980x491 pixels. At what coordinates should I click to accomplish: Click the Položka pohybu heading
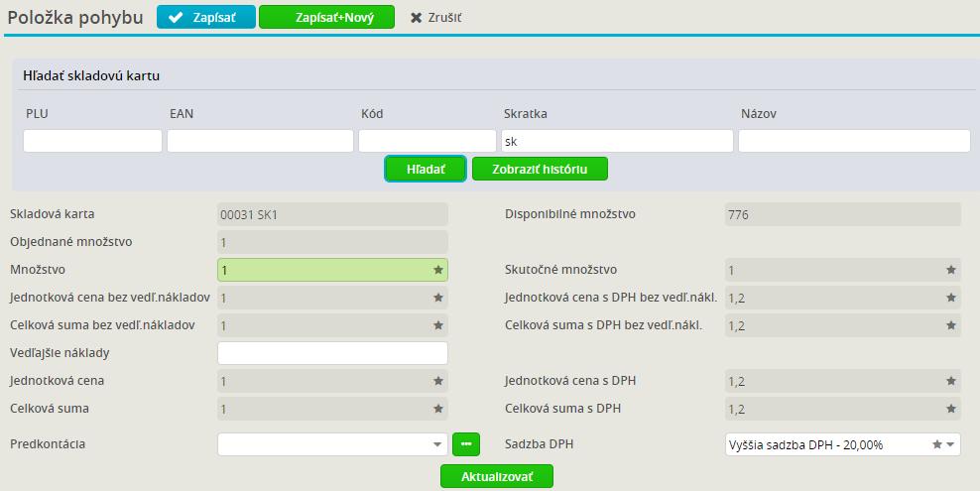75,18
